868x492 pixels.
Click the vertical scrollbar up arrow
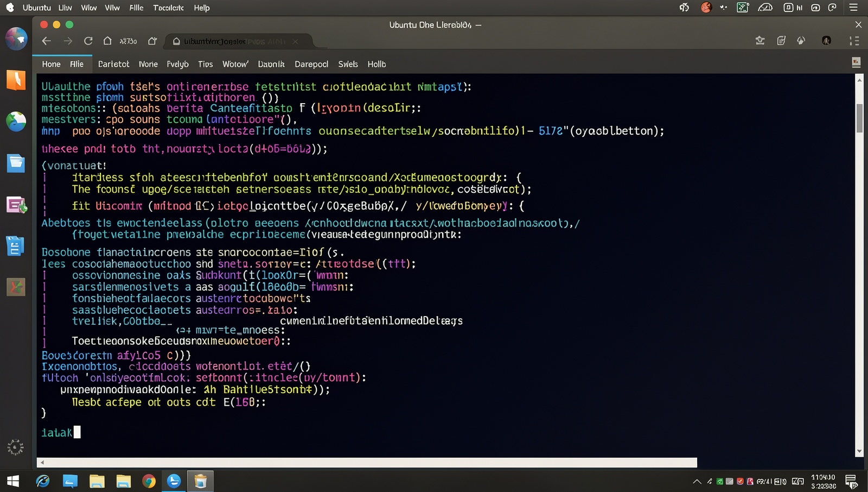click(859, 80)
